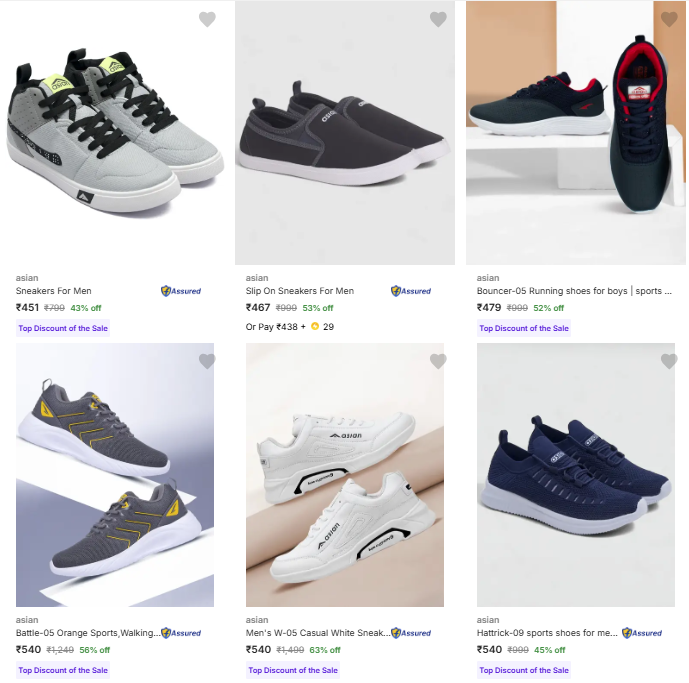Add Bouncer-05 Running shoes to wishlist
This screenshot has height=683, width=689.
(x=669, y=19)
